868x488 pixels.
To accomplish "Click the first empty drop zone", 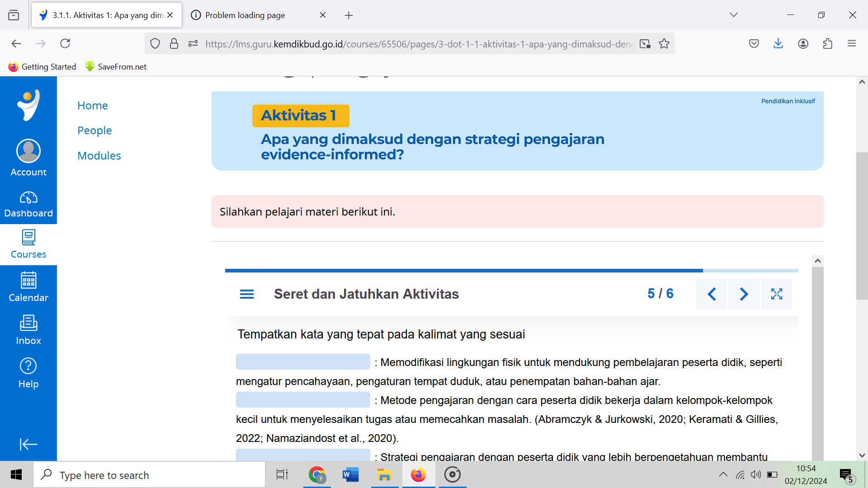I will (x=303, y=361).
